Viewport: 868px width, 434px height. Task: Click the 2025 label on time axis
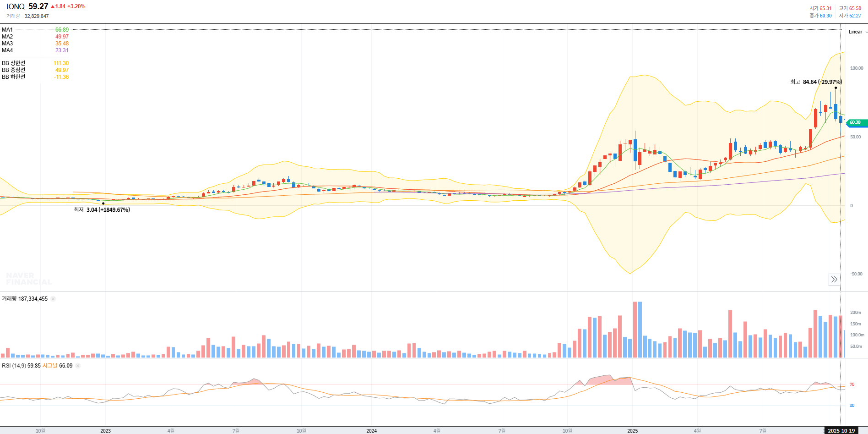point(633,431)
